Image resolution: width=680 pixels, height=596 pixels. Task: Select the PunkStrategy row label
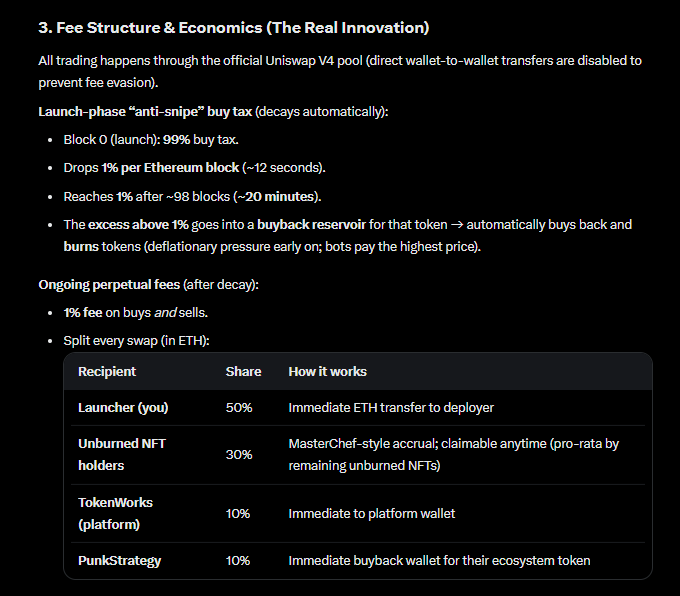tap(119, 561)
